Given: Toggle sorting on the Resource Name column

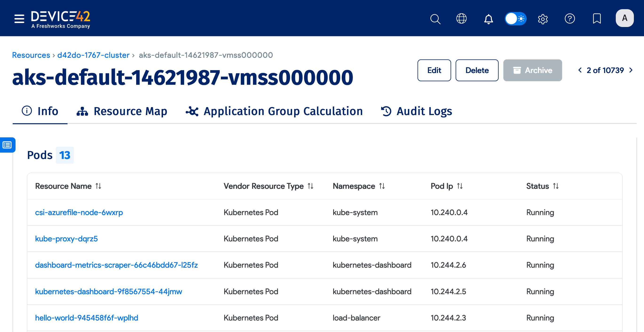Looking at the screenshot, I should [98, 186].
